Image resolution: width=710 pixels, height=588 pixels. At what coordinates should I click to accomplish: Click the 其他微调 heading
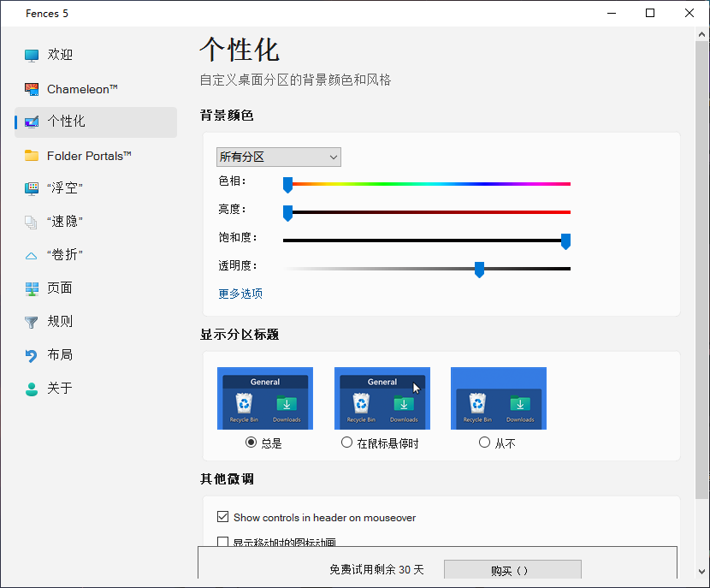click(227, 478)
